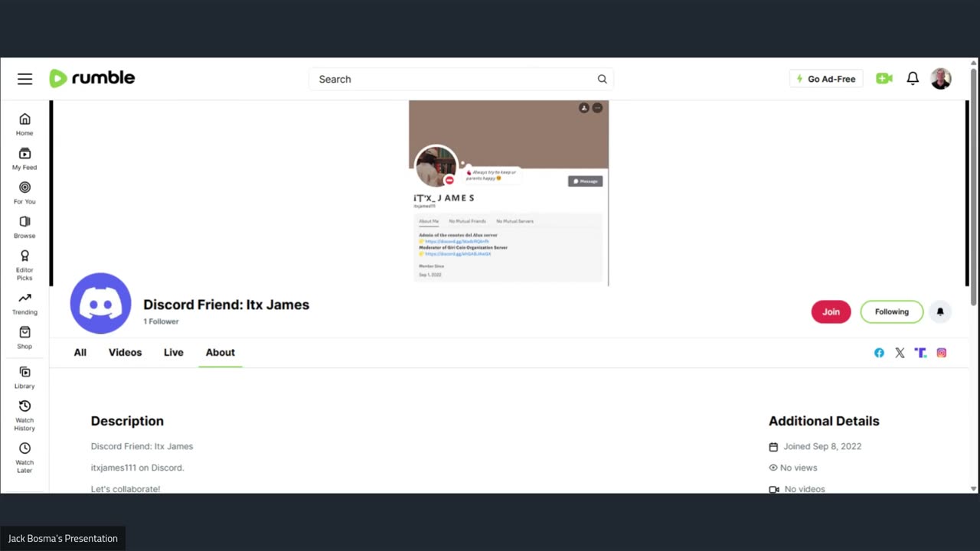Open the channel's Instagram link
Image resolution: width=980 pixels, height=551 pixels.
tap(941, 353)
